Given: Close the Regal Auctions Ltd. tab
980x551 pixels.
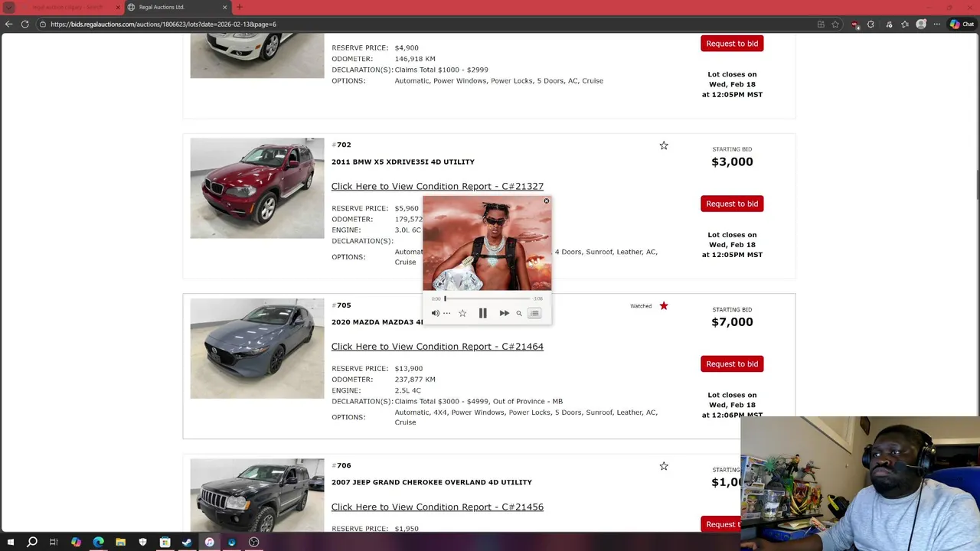Looking at the screenshot, I should point(224,7).
